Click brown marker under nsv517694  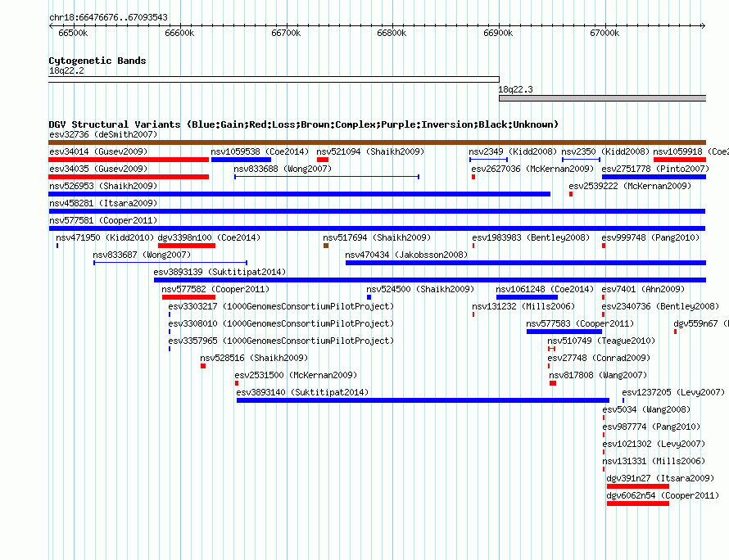[x=326, y=246]
